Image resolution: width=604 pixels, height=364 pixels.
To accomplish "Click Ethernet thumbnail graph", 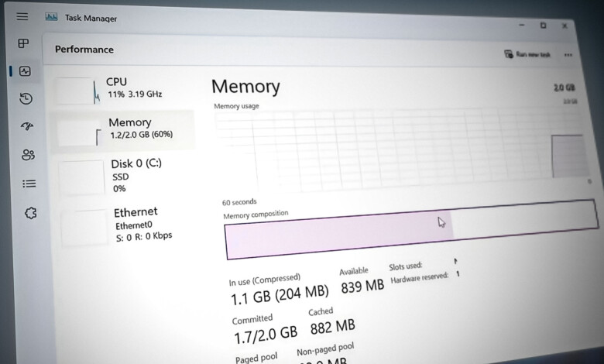I will click(x=84, y=227).
